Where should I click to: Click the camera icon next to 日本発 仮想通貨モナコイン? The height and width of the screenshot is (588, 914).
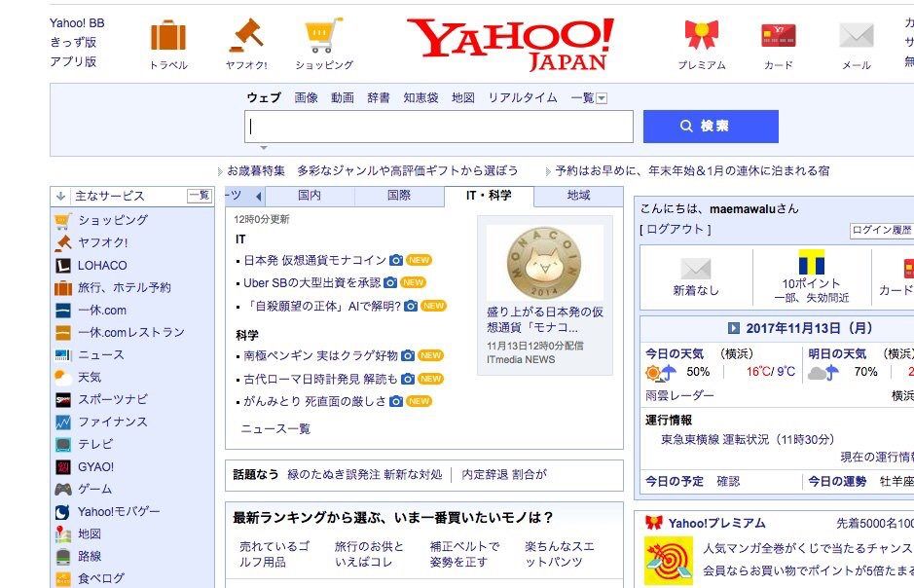pyautogui.click(x=396, y=260)
